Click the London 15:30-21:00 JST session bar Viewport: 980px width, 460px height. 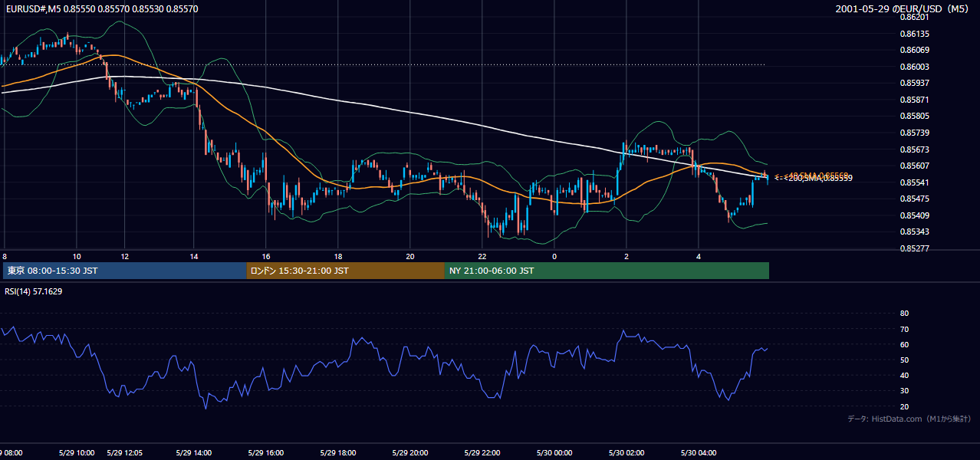click(x=345, y=271)
